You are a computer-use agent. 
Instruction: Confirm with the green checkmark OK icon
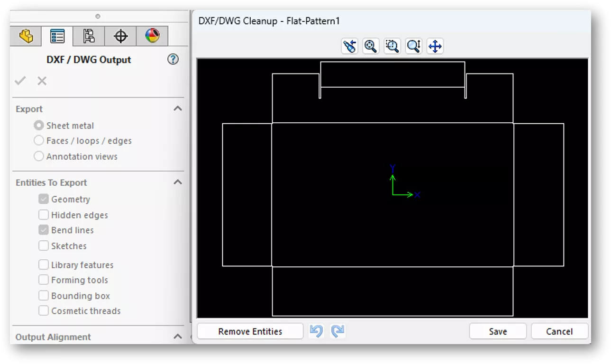20,81
